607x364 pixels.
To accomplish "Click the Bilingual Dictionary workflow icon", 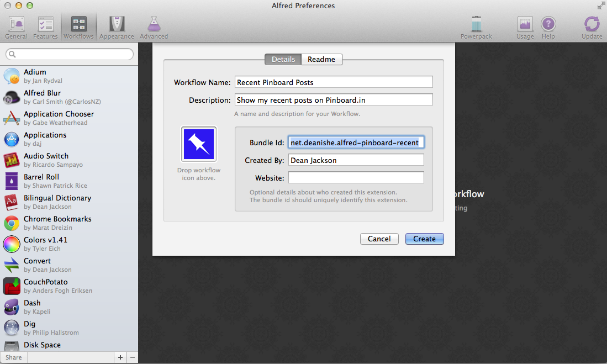I will (12, 202).
